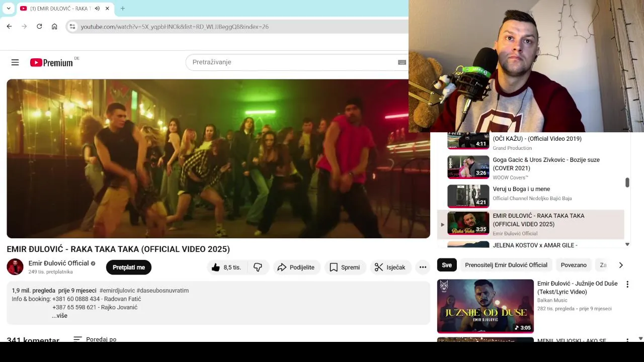Play (OČI KAŽU) Official Video 2019 in playlist

click(537, 139)
